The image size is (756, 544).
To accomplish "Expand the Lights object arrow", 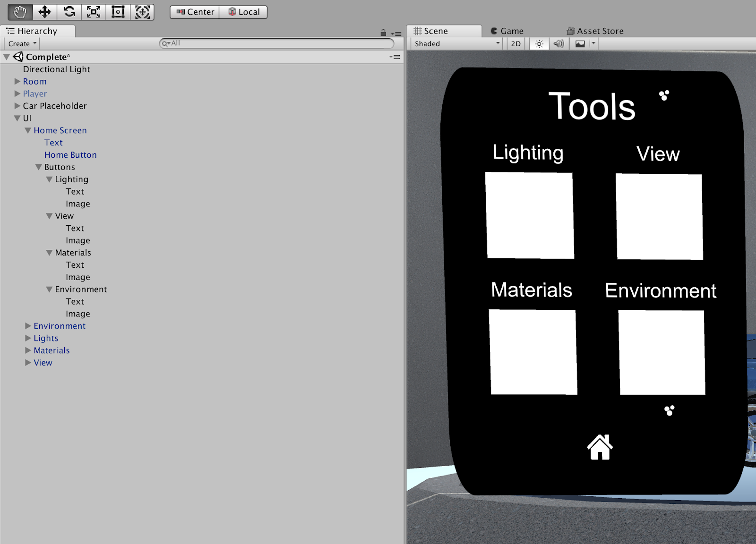I will click(28, 338).
